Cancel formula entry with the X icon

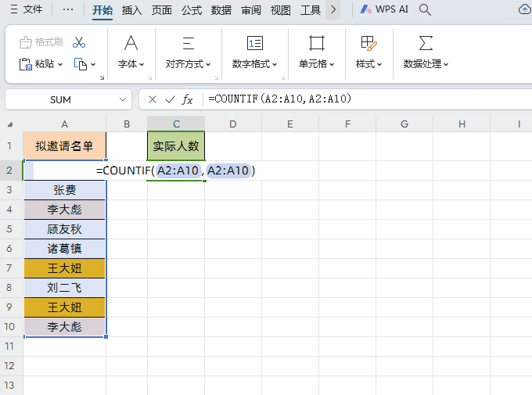coord(152,99)
